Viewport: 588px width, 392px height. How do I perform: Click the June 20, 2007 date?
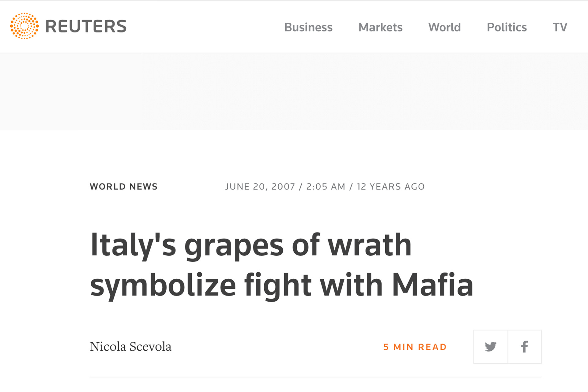point(260,187)
